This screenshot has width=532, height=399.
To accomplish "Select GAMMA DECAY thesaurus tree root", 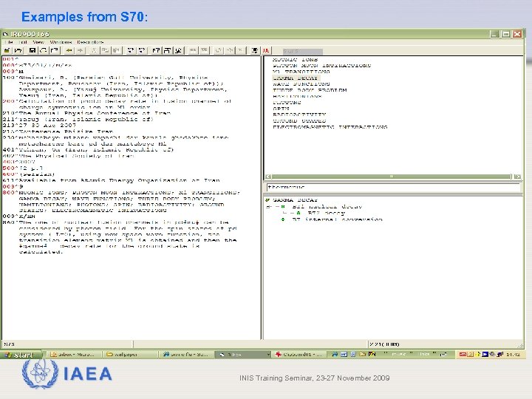I will [295, 200].
